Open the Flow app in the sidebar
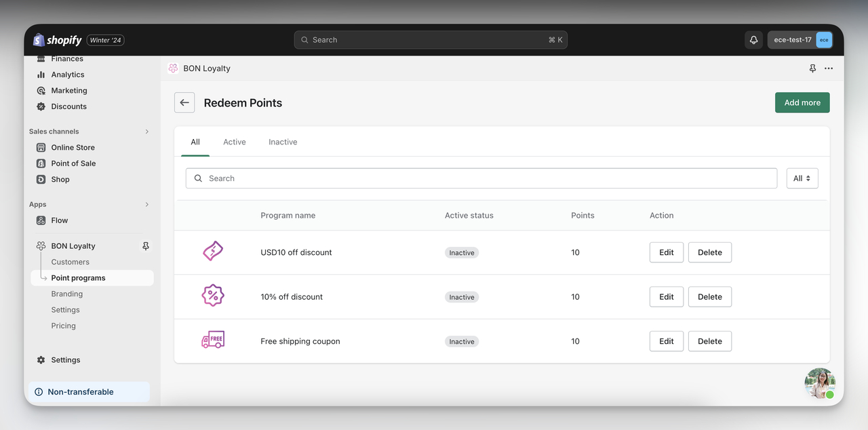The height and width of the screenshot is (430, 868). click(x=60, y=220)
